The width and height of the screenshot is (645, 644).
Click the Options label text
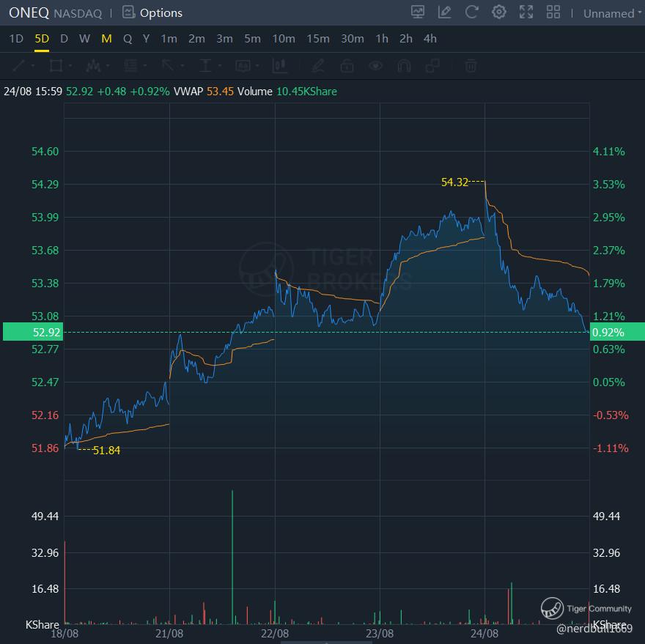[161, 12]
